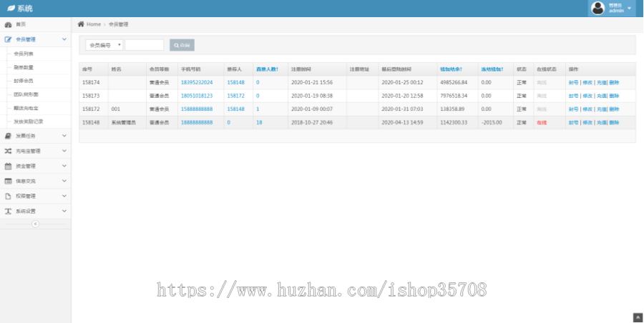Click 封号 for member 158148
This screenshot has width=644, height=323.
[573, 123]
